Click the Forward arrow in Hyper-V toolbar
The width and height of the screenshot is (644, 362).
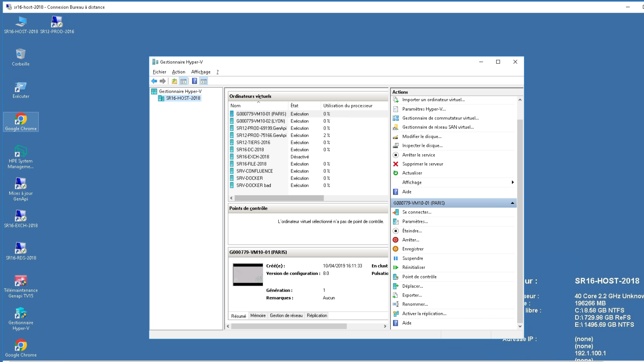[162, 81]
